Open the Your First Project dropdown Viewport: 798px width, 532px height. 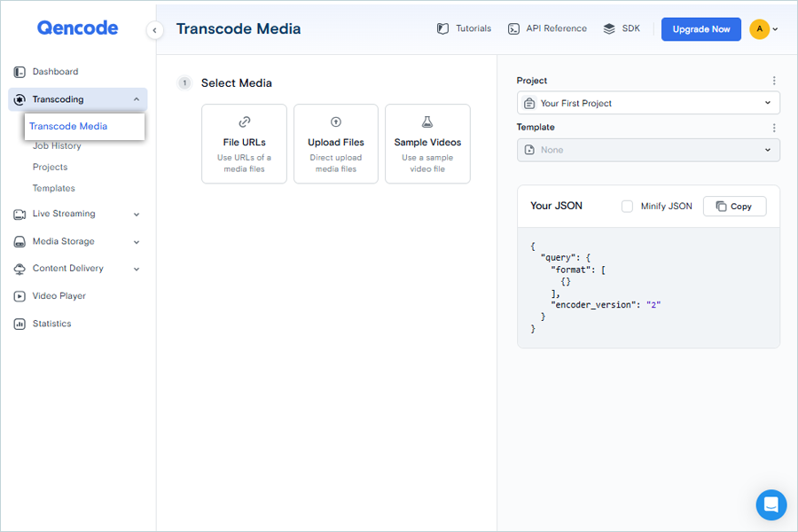pos(648,103)
